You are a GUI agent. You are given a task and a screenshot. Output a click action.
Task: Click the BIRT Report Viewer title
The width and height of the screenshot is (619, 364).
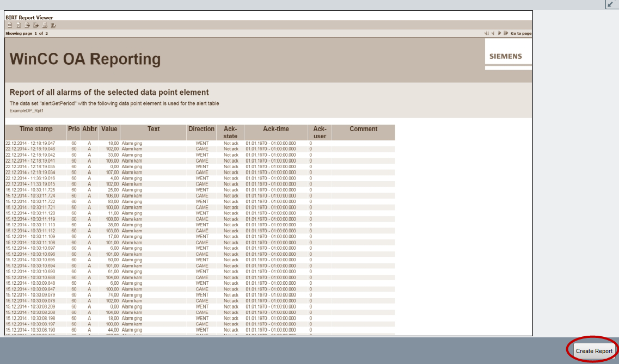point(29,18)
